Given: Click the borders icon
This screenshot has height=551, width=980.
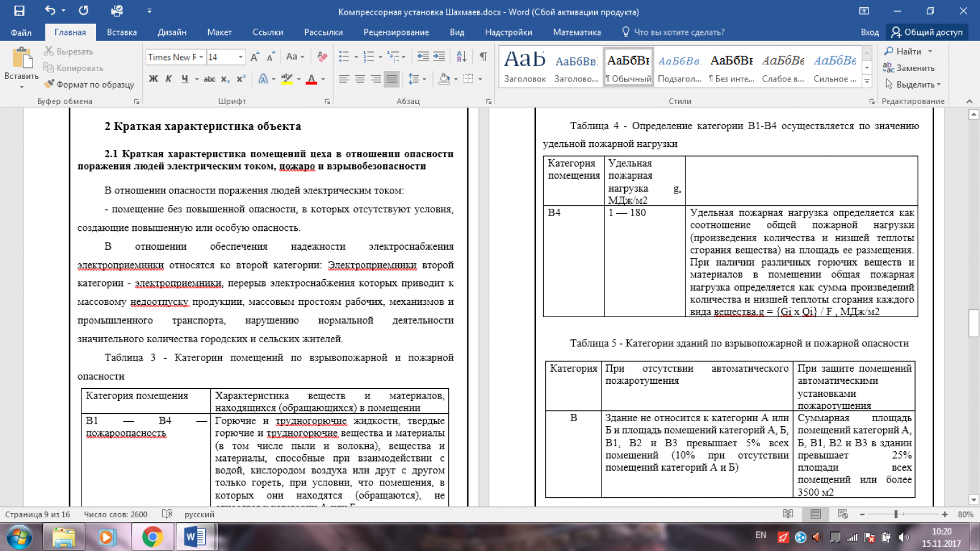Looking at the screenshot, I should (468, 79).
